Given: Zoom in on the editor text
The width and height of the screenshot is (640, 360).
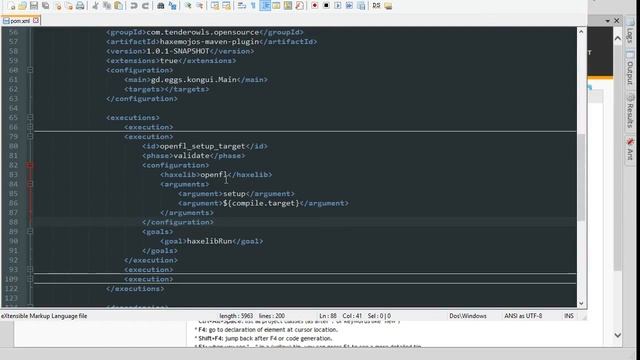Looking at the screenshot, I should [x=188, y=6].
